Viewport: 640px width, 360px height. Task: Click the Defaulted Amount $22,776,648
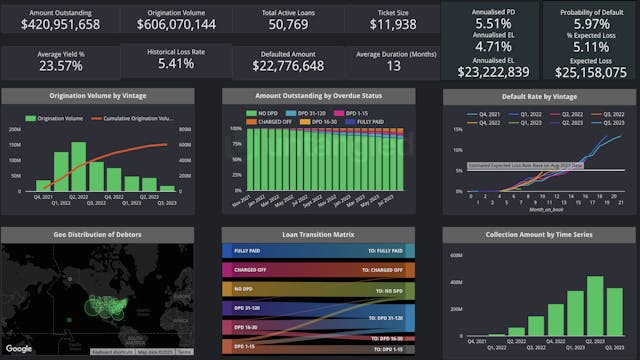click(288, 66)
